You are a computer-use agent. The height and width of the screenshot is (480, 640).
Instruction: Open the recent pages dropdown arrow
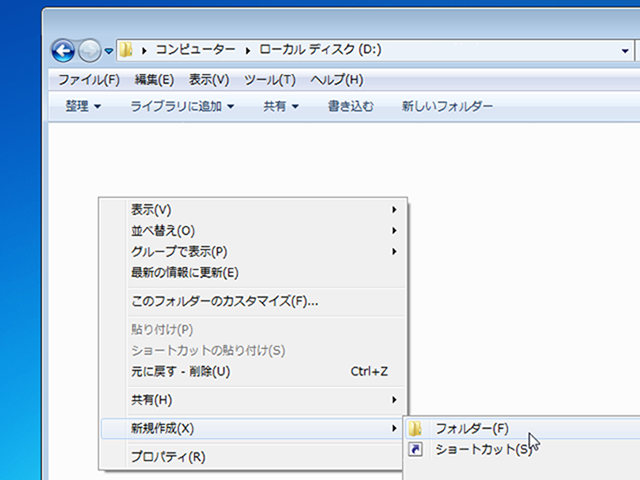(109, 51)
